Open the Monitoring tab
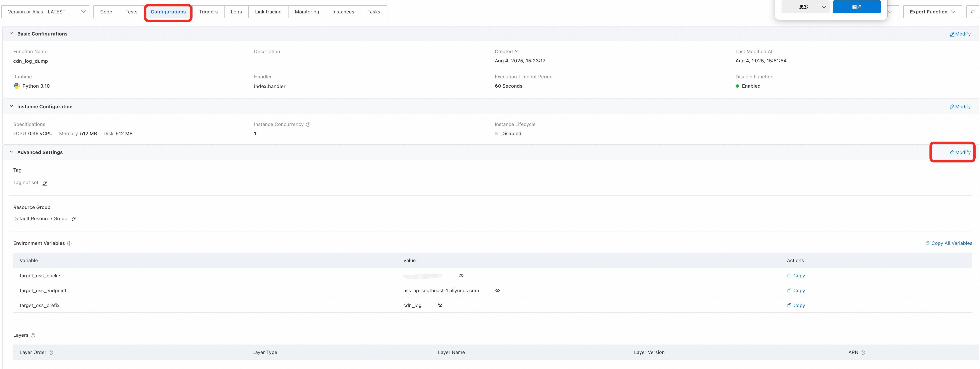Screen dimensions: 980x369 coord(307,12)
